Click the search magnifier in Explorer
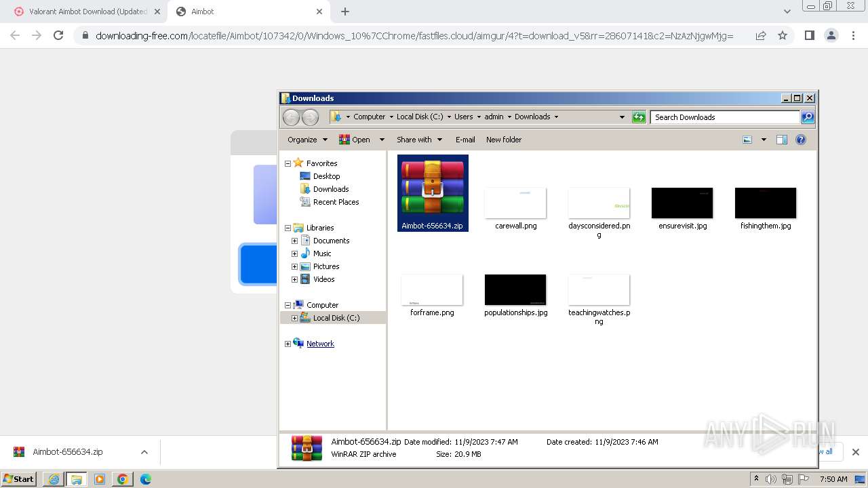Screen dimensions: 868x488 pos(807,117)
